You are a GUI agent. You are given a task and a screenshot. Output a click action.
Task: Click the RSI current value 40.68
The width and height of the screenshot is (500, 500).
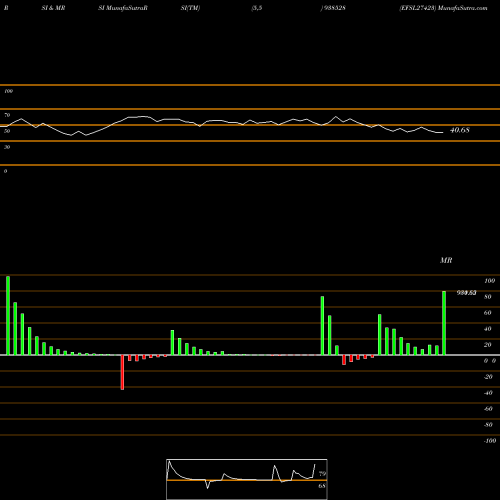tap(460, 130)
